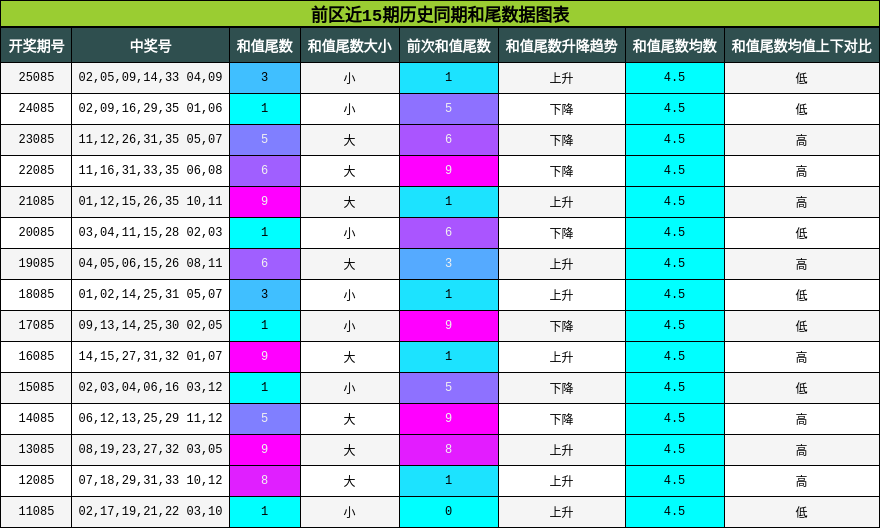Select the 开奖期号 column header
880x528 pixels.
[36, 45]
